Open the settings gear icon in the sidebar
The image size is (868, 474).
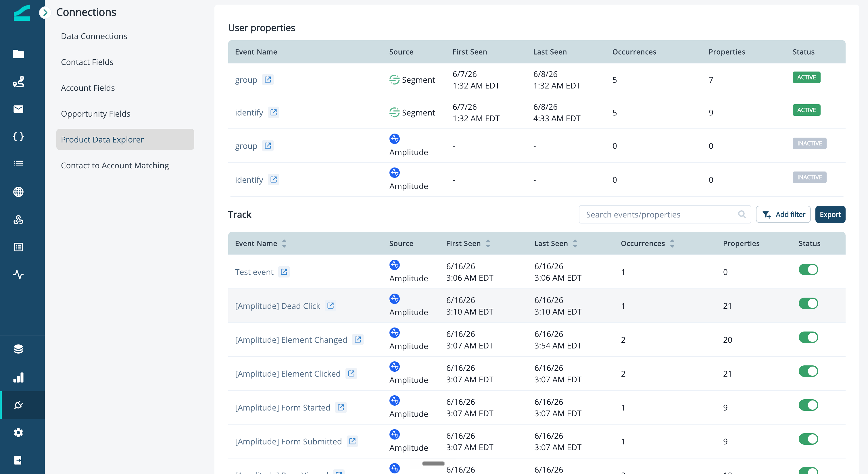pyautogui.click(x=18, y=433)
